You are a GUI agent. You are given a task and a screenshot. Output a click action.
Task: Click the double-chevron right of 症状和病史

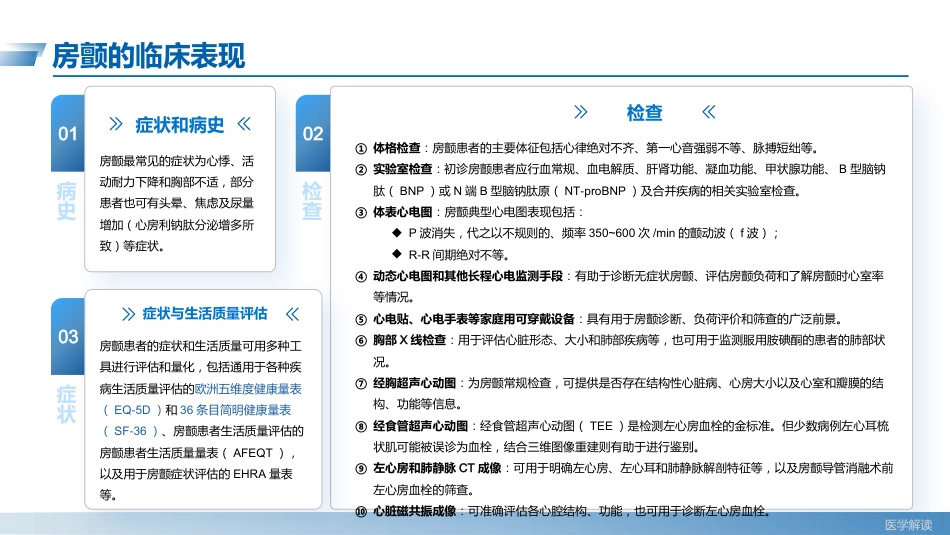tap(244, 124)
